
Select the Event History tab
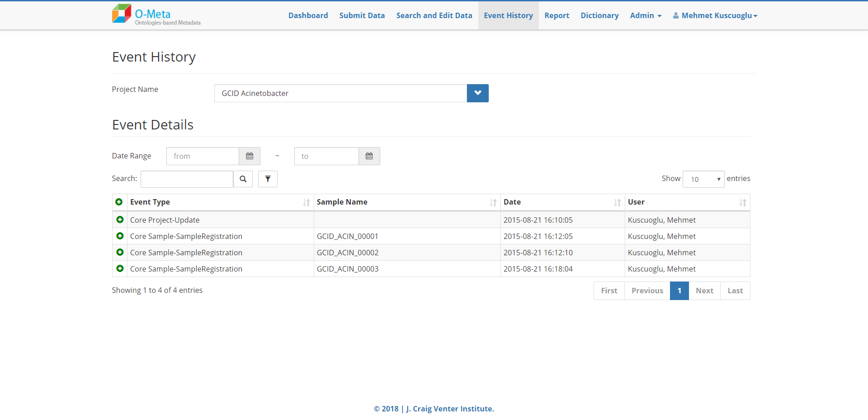509,15
